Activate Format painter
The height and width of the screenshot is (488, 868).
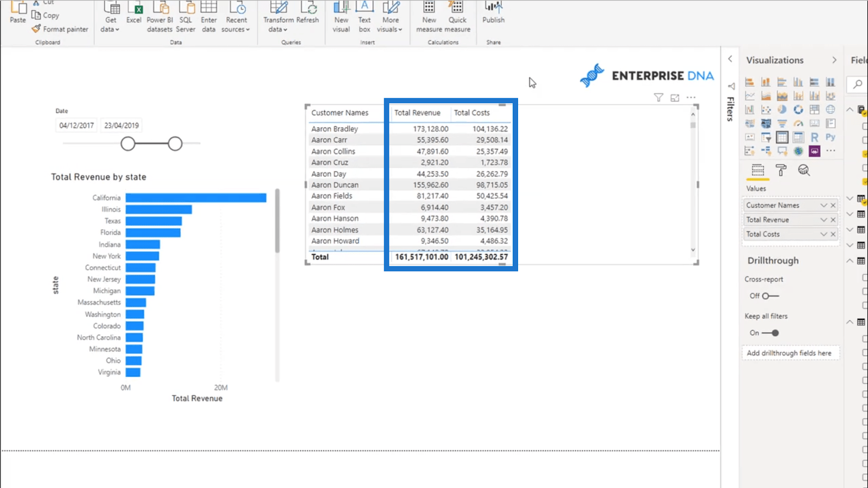pyautogui.click(x=60, y=29)
